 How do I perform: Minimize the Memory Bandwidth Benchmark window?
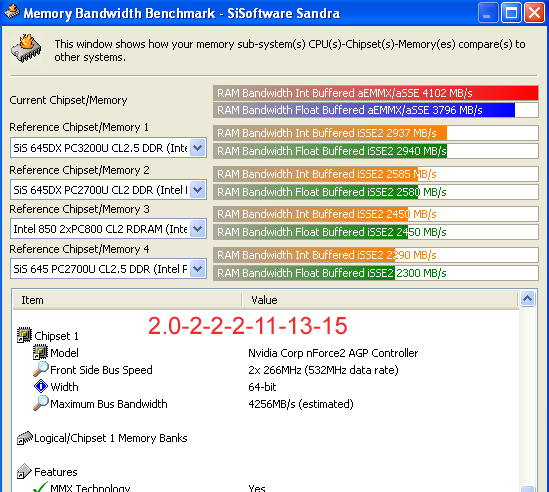(x=488, y=13)
